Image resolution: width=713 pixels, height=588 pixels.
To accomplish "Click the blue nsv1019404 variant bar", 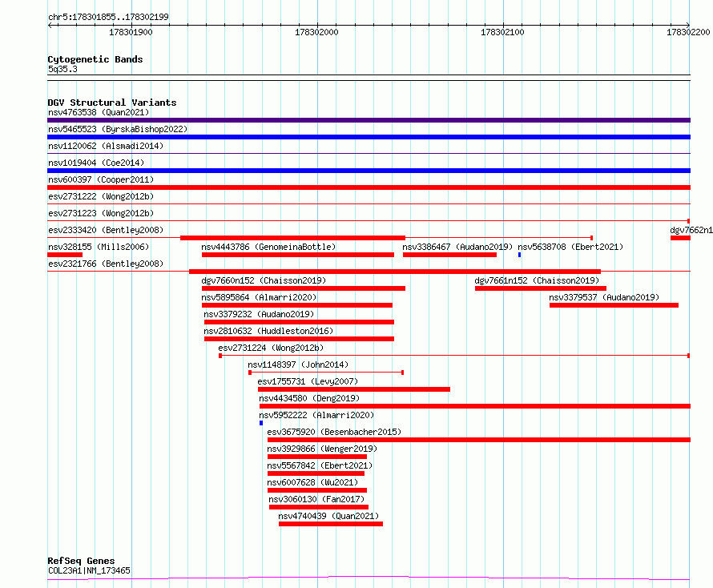I will pos(369,171).
